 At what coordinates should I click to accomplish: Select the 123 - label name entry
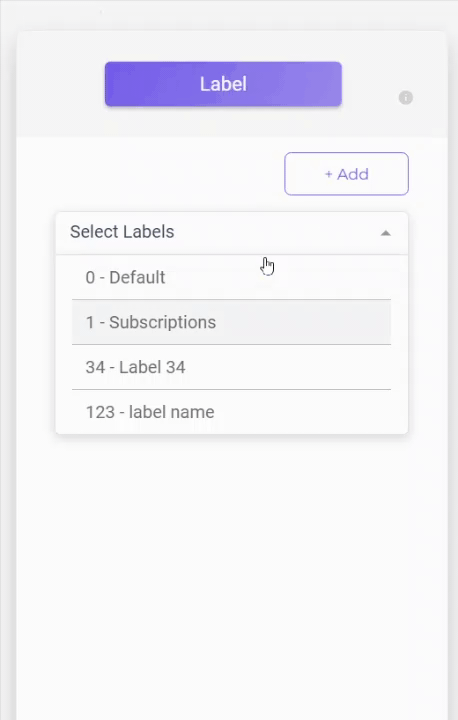point(232,411)
